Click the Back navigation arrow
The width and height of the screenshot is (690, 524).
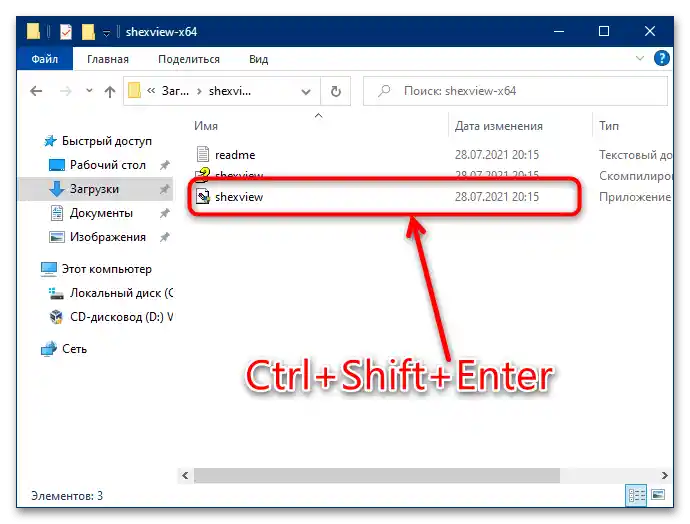pos(36,91)
